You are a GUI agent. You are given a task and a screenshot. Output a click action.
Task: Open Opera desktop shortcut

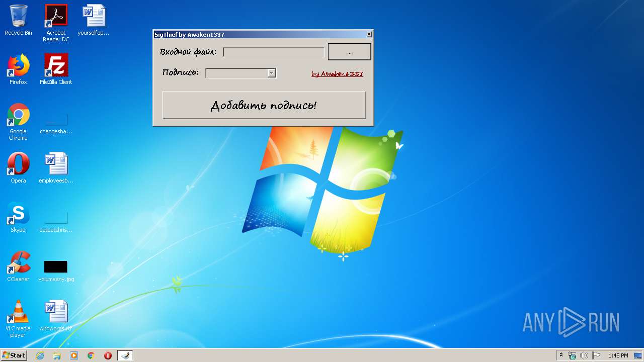(18, 168)
